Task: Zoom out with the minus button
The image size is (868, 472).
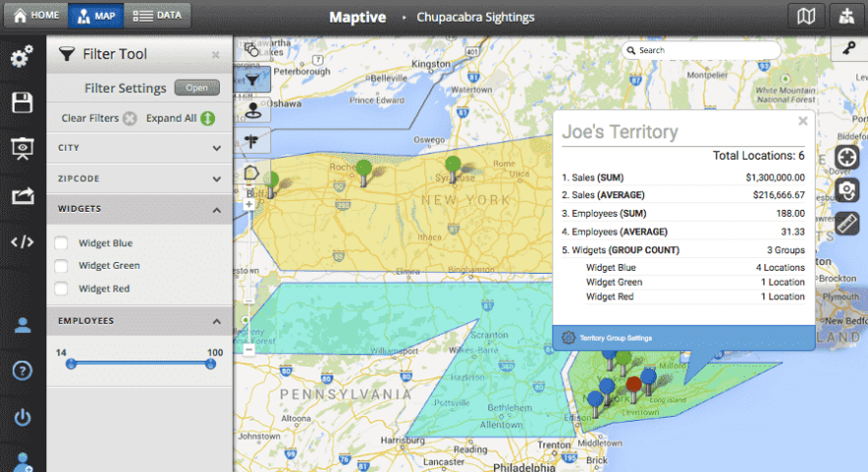Action: click(250, 350)
